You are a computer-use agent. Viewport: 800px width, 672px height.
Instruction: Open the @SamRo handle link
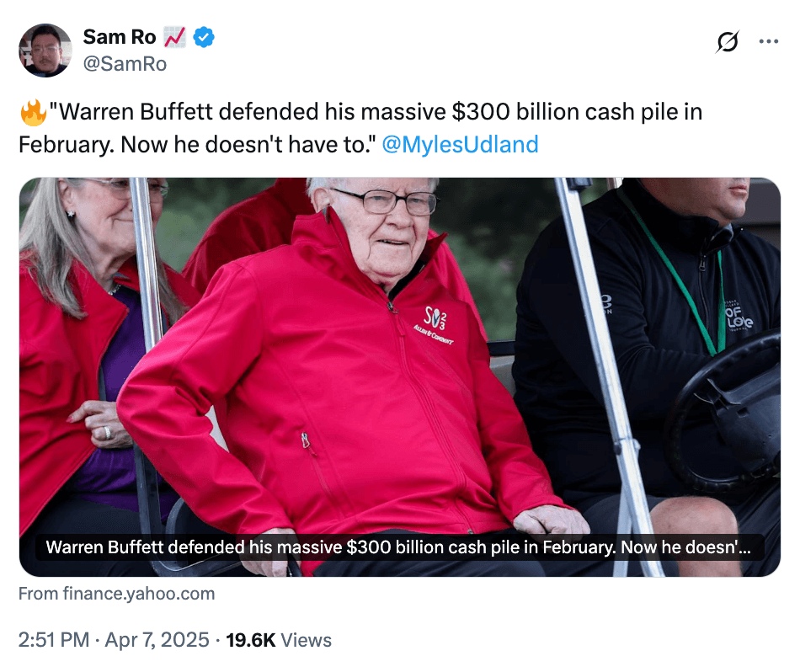[x=125, y=64]
